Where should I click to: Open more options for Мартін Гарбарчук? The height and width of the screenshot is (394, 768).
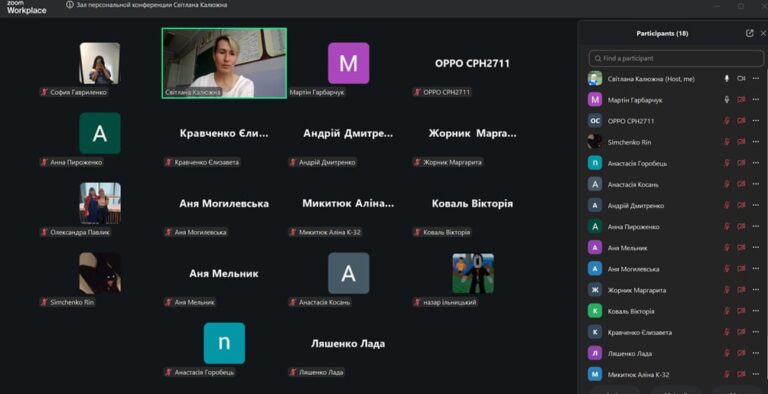pyautogui.click(x=755, y=100)
